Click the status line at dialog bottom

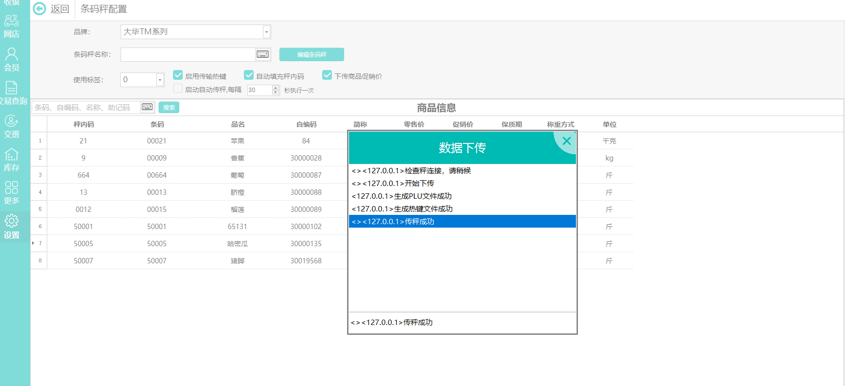point(462,322)
